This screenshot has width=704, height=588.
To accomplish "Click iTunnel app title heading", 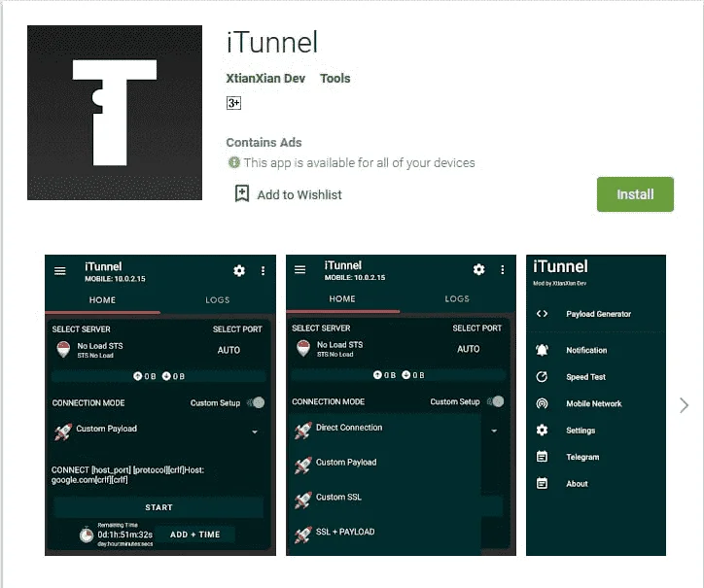I will [272, 42].
